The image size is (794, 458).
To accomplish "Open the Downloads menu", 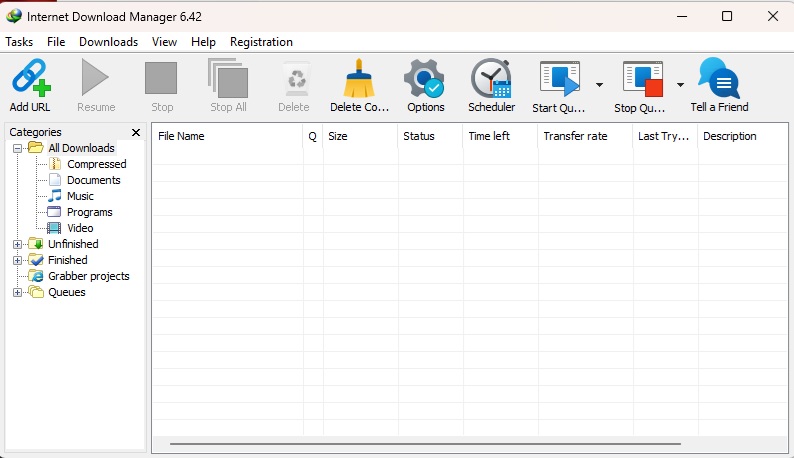I will tap(108, 42).
